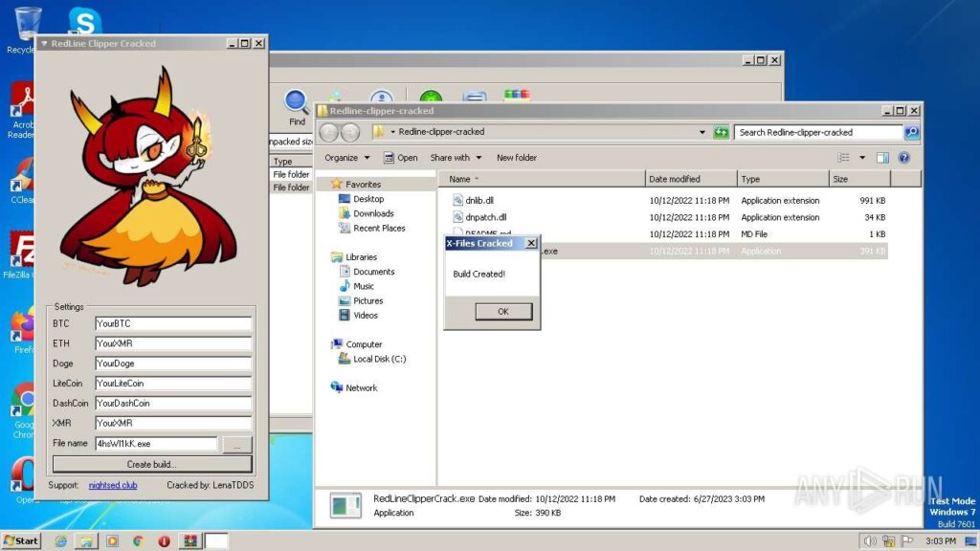Click the change view icon in Explorer

(x=844, y=158)
